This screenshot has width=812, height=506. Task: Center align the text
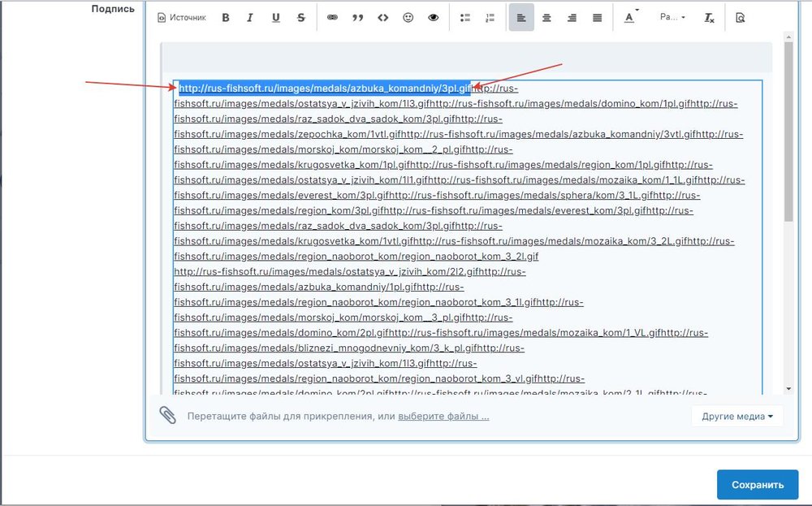pos(546,17)
